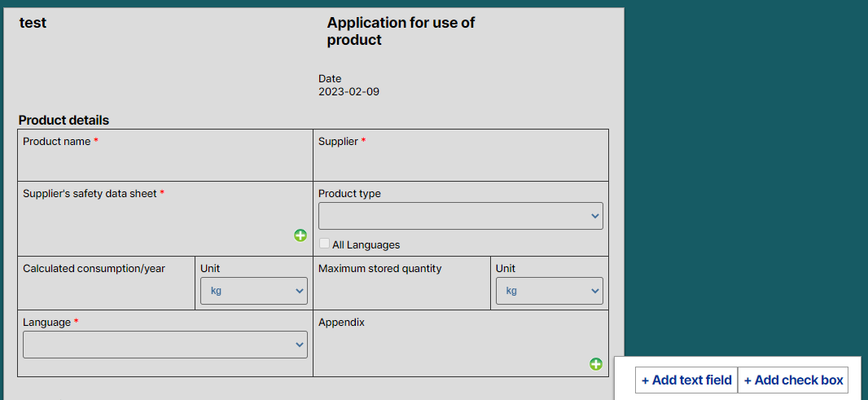Click the Supplier's safety data sheet label
Image resolution: width=868 pixels, height=400 pixels.
(x=90, y=193)
